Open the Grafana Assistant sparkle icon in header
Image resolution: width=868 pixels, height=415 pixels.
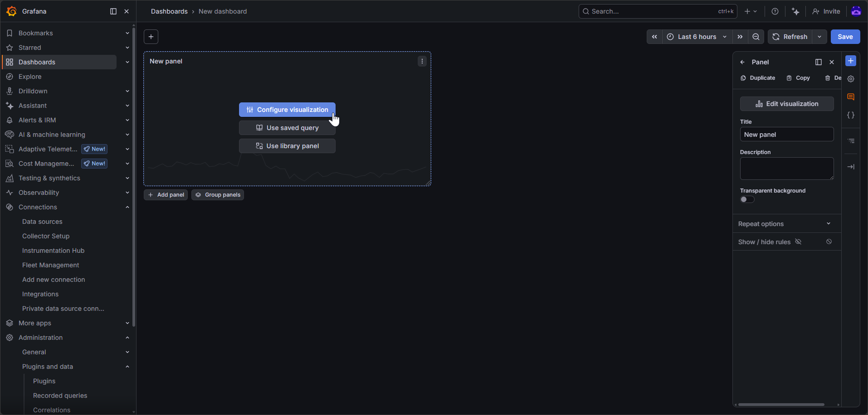pos(795,11)
